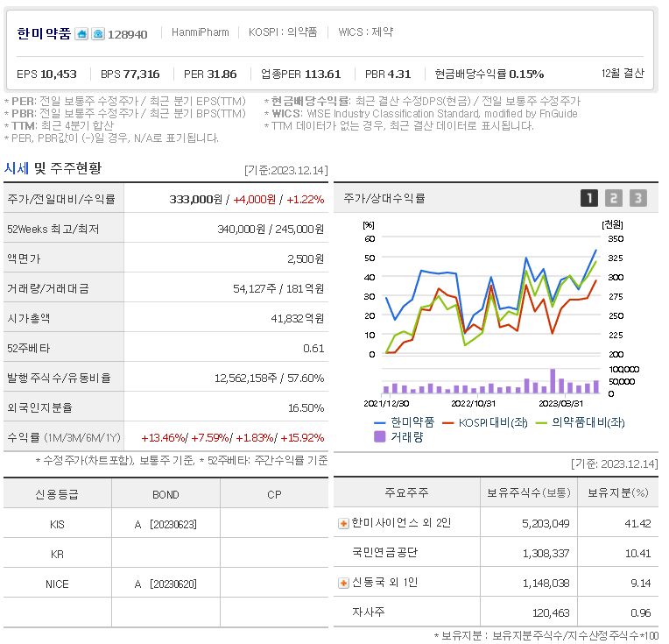Click the 12,562,158주 / 57.60% shares value
Screen dimensions: 669x644
click(269, 378)
